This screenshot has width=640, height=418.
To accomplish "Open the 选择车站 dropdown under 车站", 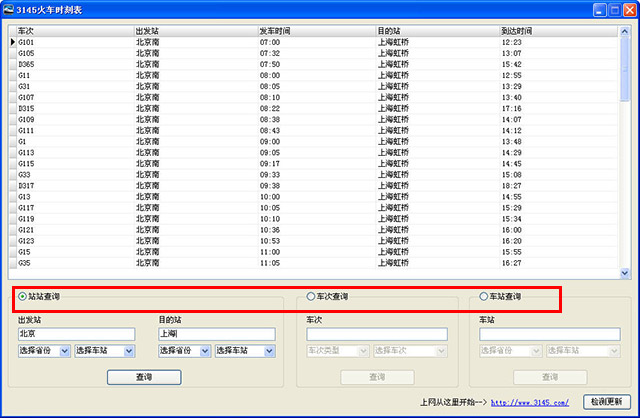I will tap(583, 351).
